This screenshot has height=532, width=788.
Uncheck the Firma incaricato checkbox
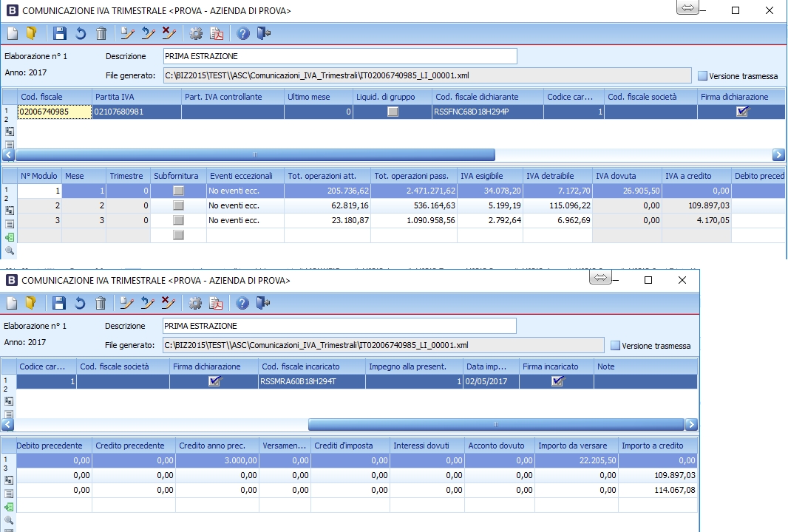pyautogui.click(x=557, y=381)
